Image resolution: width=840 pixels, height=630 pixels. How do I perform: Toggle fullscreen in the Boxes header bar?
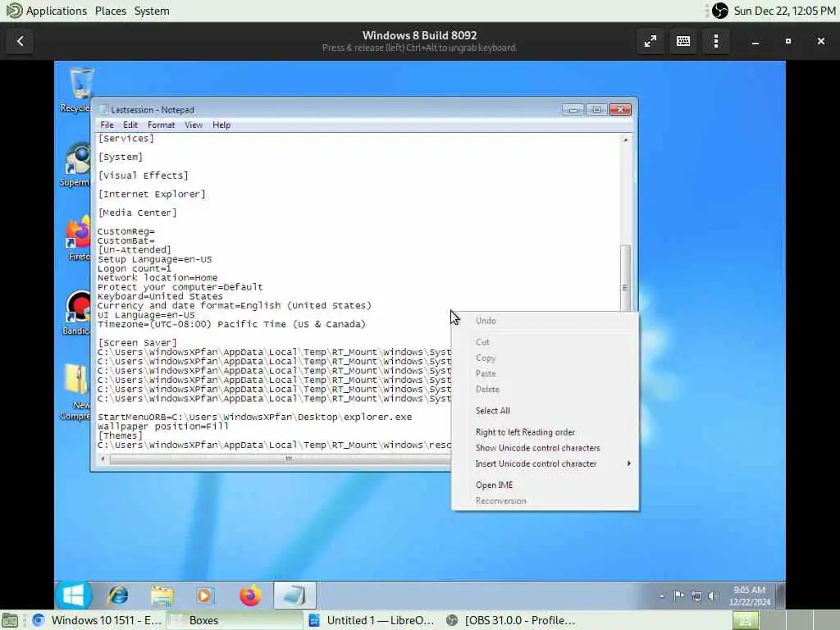click(x=651, y=41)
